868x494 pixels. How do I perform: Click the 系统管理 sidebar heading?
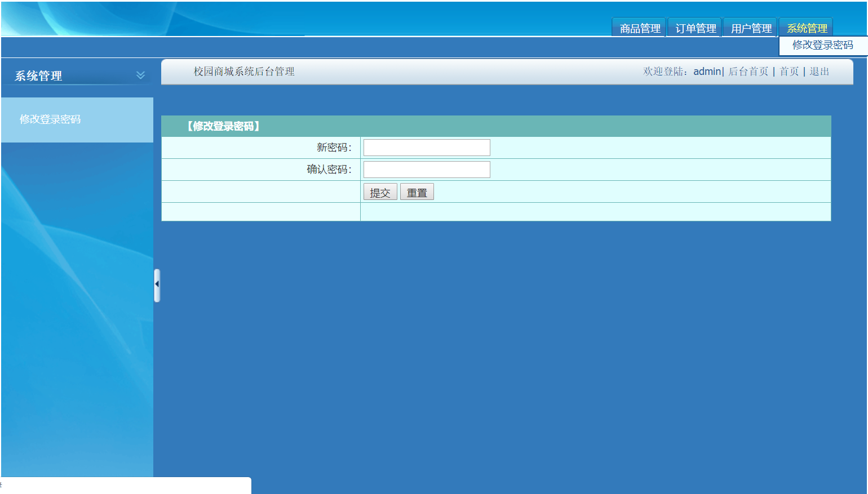pyautogui.click(x=38, y=75)
